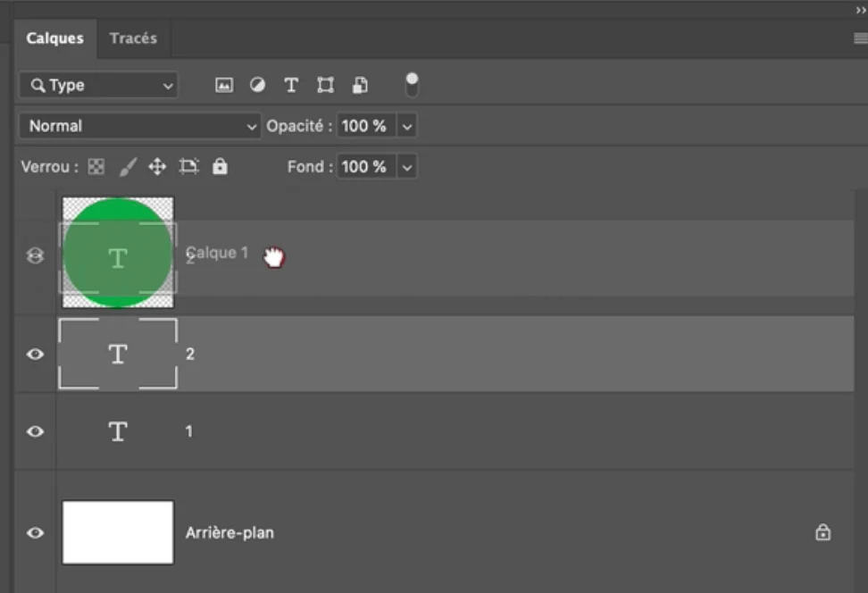Lock image pixels brush icon

[128, 167]
